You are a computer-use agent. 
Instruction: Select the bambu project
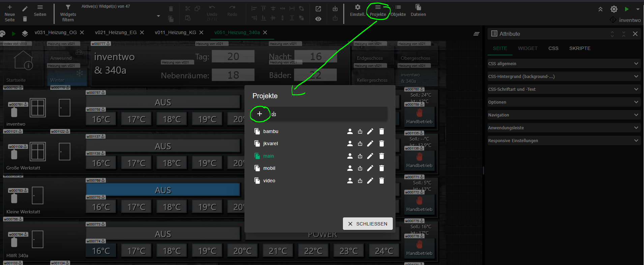(x=271, y=131)
